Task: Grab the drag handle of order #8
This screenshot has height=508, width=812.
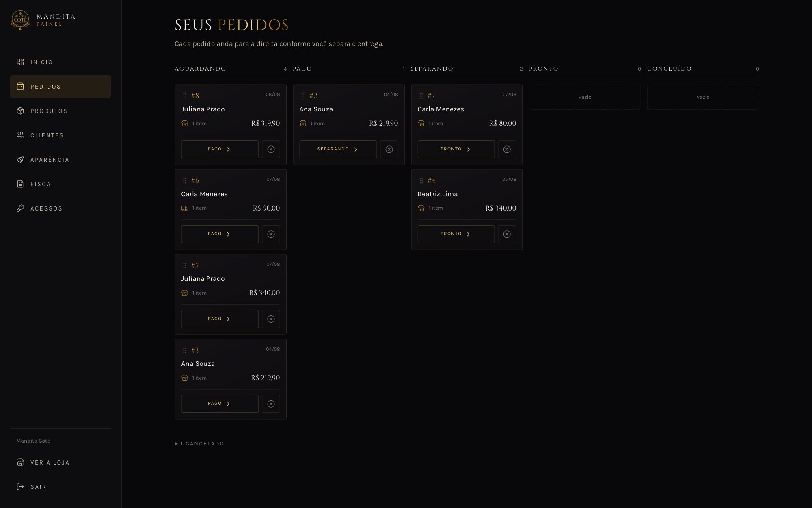Action: point(185,96)
